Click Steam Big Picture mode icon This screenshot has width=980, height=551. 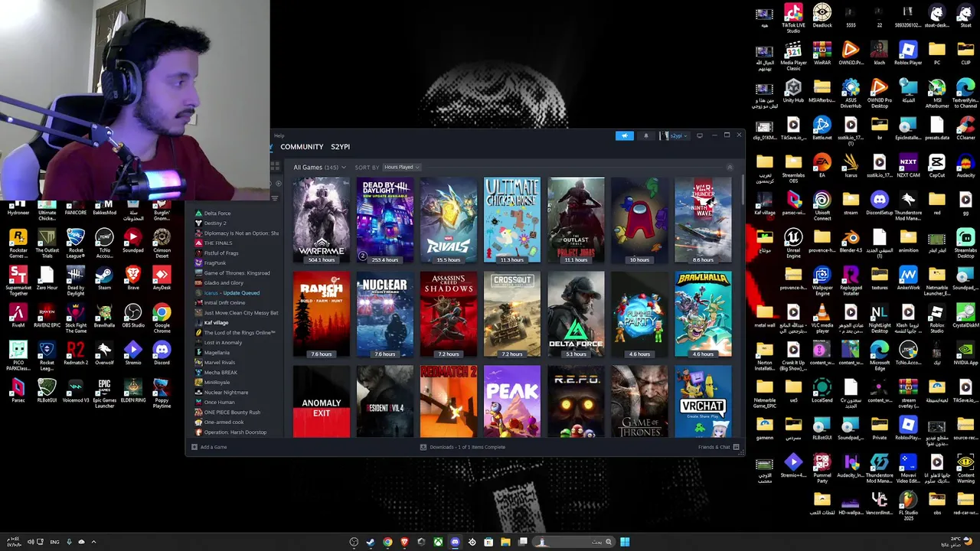pyautogui.click(x=699, y=135)
